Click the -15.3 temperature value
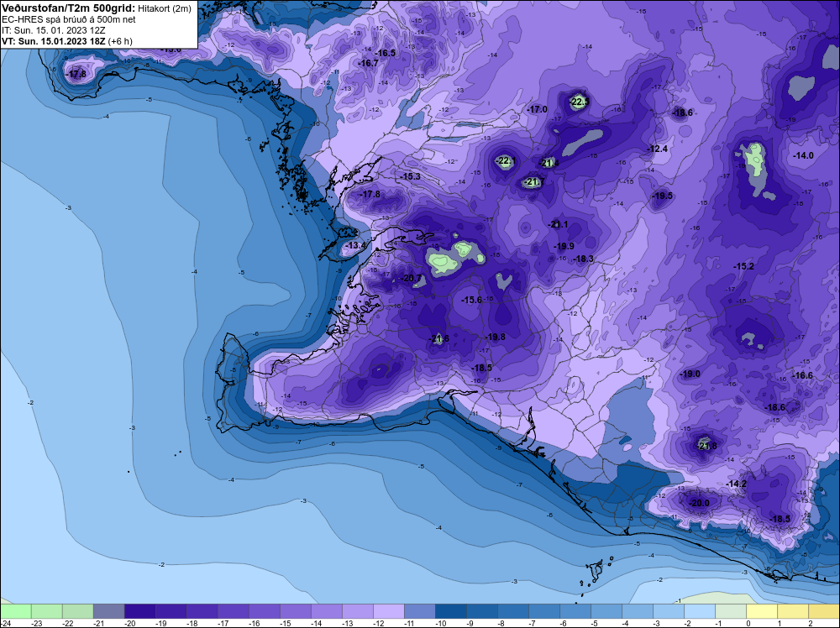 coord(411,176)
